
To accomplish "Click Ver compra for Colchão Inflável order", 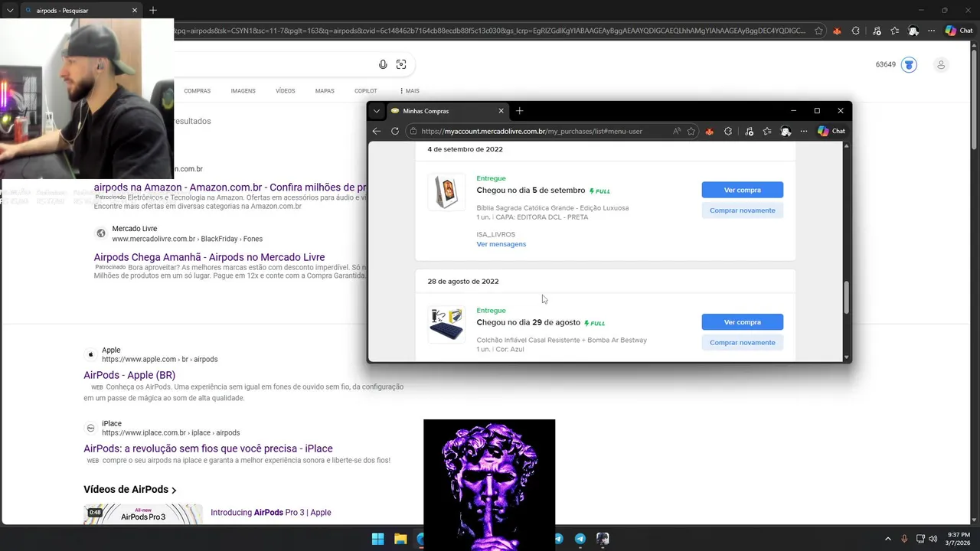I will [x=742, y=322].
